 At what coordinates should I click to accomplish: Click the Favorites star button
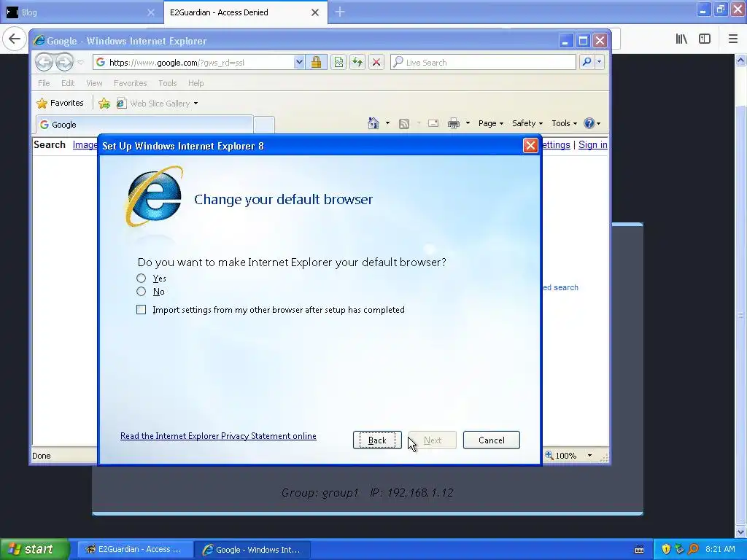[x=60, y=103]
